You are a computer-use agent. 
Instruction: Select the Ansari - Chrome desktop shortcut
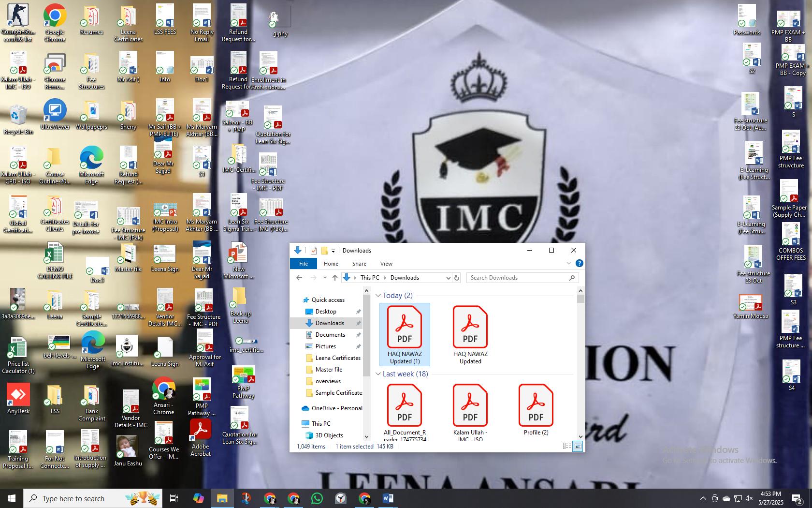tap(164, 396)
